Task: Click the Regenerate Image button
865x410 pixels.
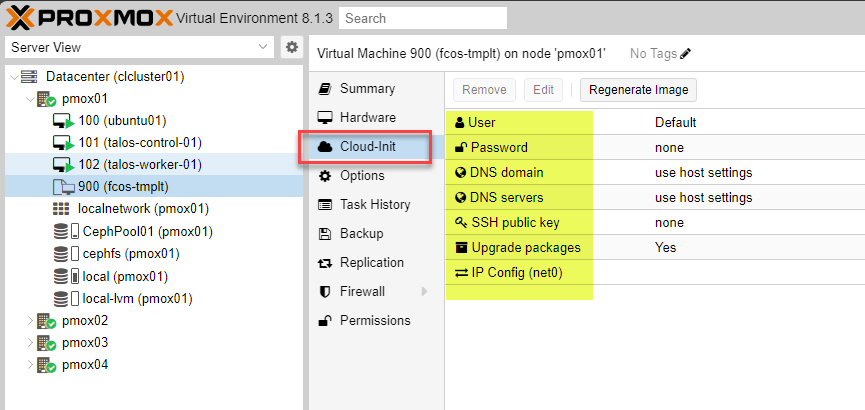Action: coord(638,90)
